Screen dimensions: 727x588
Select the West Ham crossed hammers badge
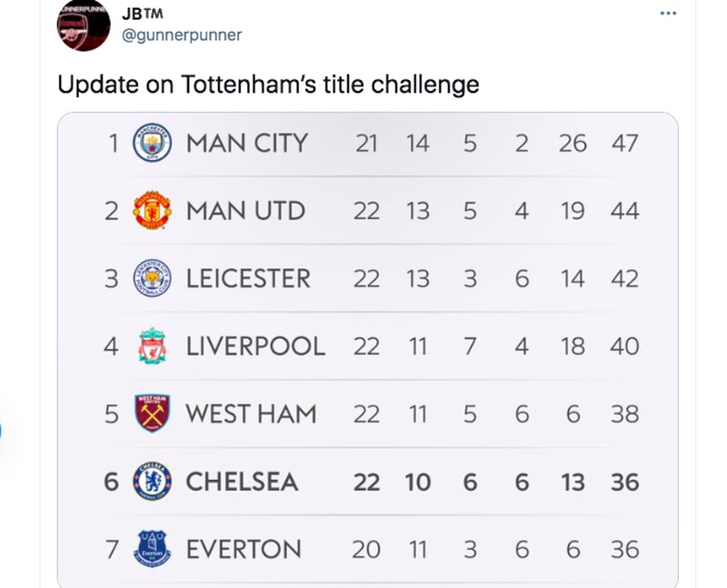150,414
